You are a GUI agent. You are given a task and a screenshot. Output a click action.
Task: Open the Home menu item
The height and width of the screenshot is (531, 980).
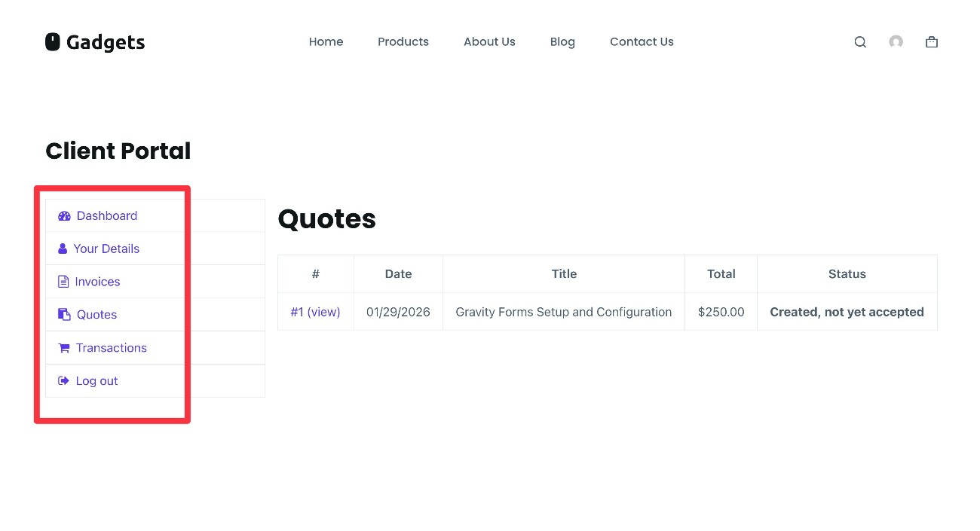click(326, 41)
